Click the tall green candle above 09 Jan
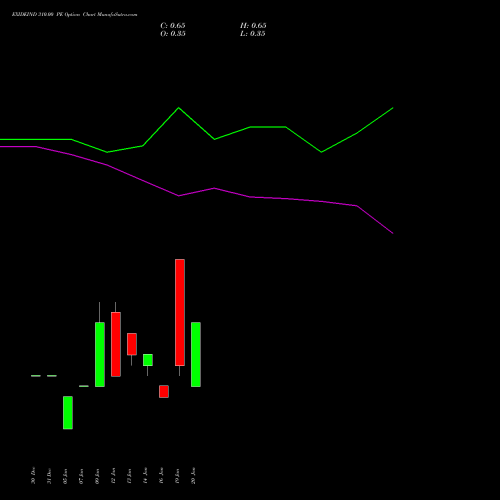Screen dimensions: 500x500 tap(100, 354)
